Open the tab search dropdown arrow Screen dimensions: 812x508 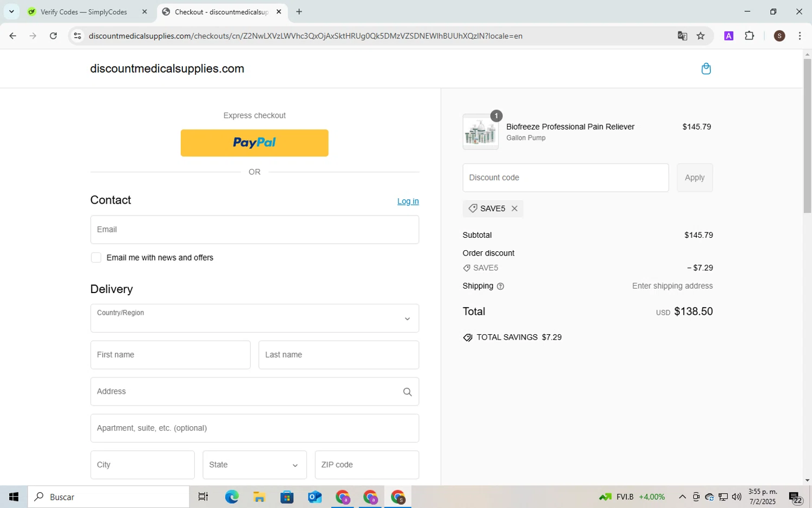11,11
